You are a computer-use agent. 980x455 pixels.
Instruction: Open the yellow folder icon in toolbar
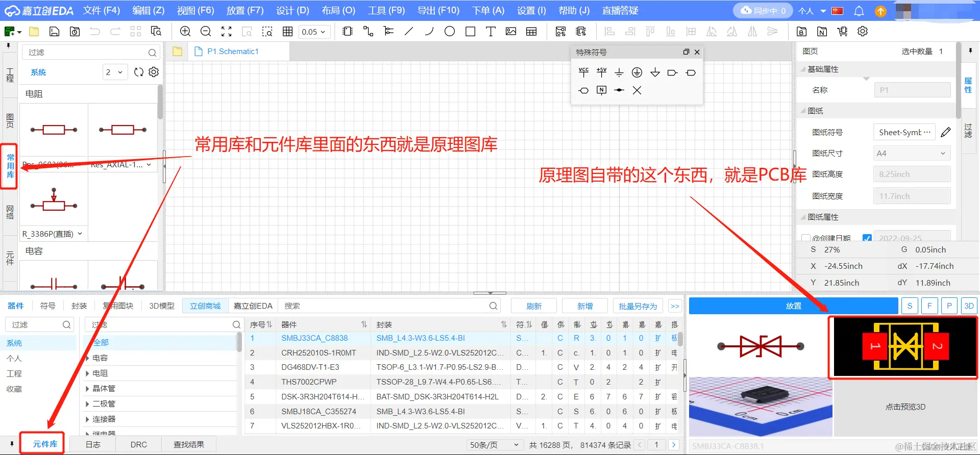pyautogui.click(x=34, y=32)
